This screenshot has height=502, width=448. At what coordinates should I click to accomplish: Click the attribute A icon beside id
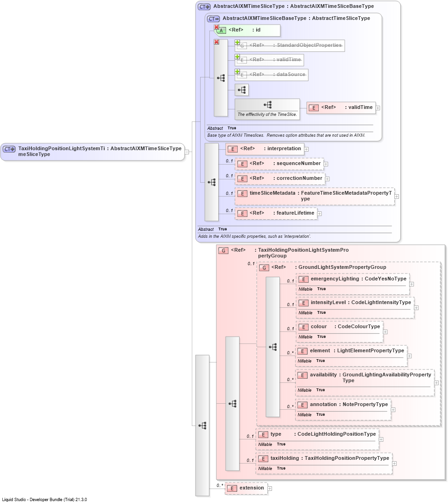[x=221, y=31]
